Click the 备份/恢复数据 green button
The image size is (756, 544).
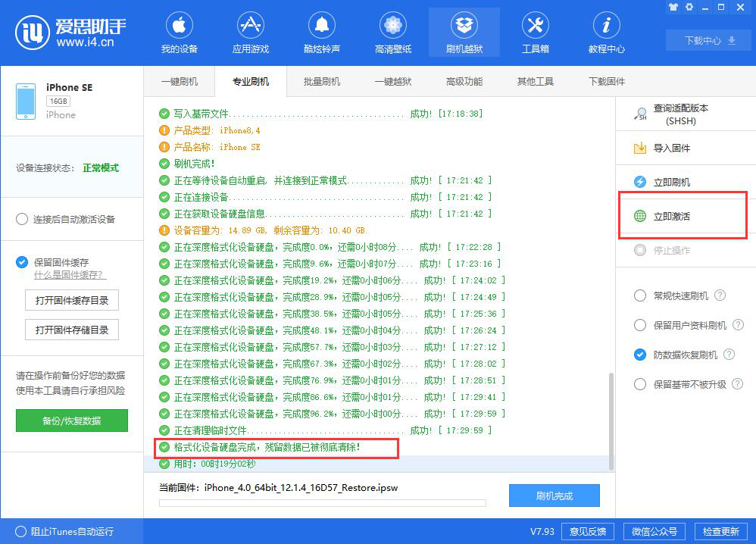point(71,421)
